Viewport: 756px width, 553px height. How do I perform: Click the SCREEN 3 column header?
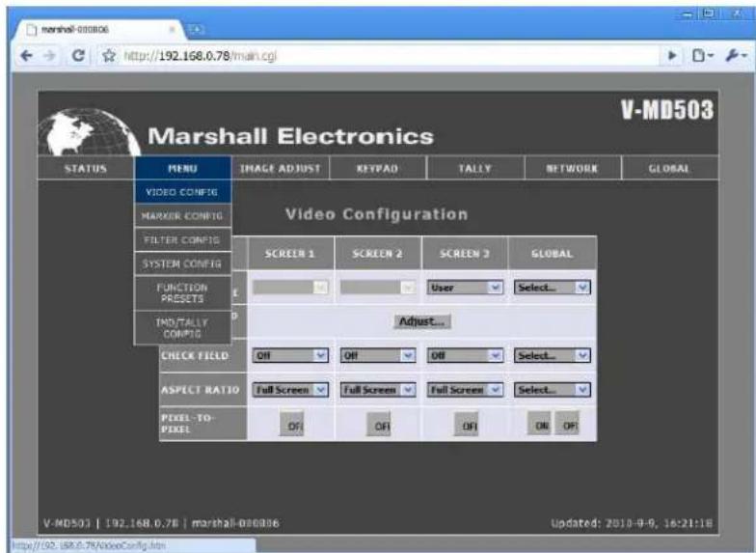click(x=465, y=253)
